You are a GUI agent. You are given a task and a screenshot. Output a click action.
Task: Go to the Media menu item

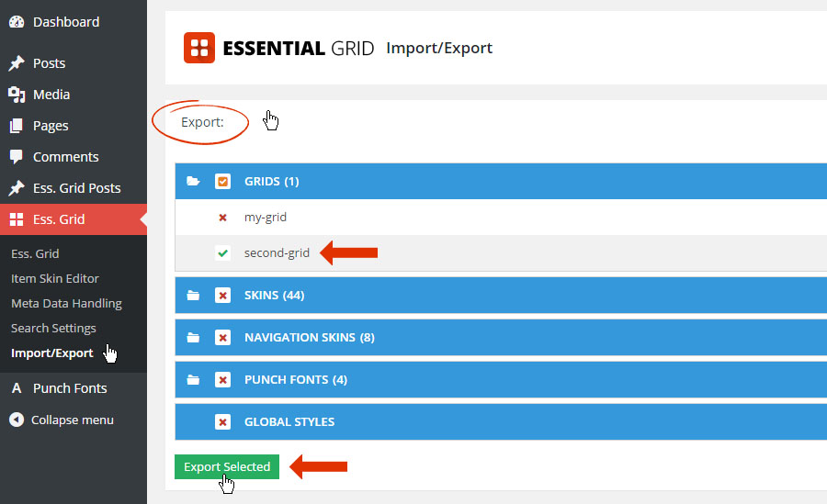click(x=51, y=95)
